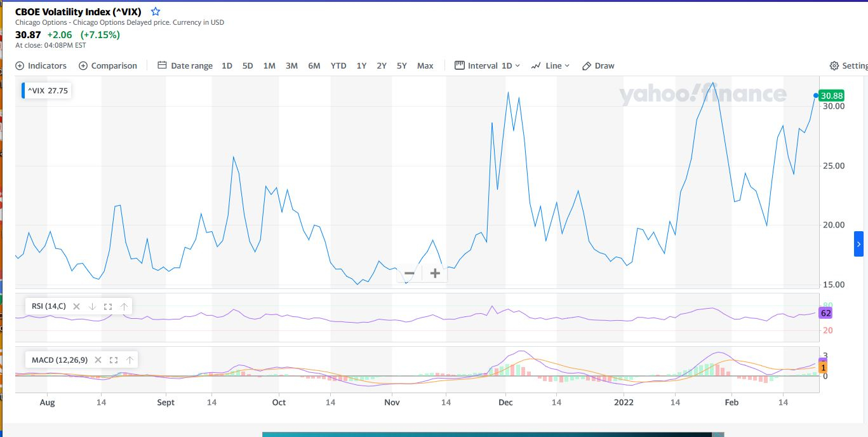Click the At close: 04:08PM EST text
The width and height of the screenshot is (868, 437).
click(x=51, y=45)
